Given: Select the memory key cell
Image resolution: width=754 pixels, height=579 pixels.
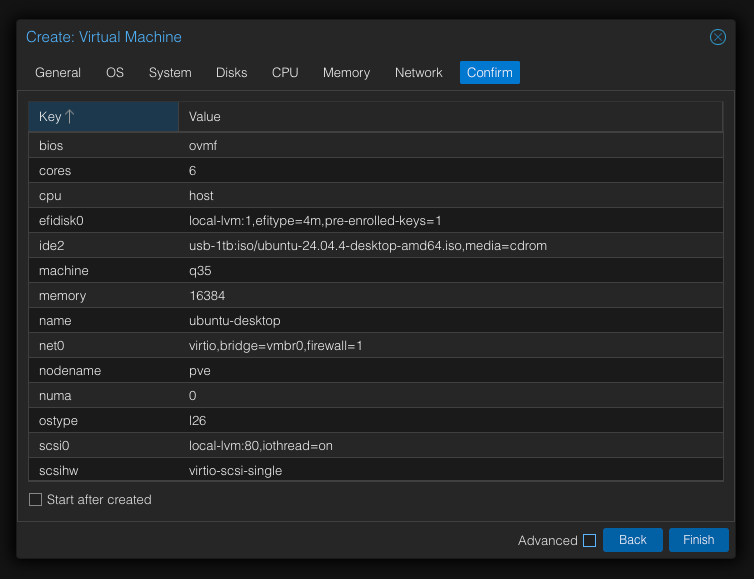Looking at the screenshot, I should [103, 296].
